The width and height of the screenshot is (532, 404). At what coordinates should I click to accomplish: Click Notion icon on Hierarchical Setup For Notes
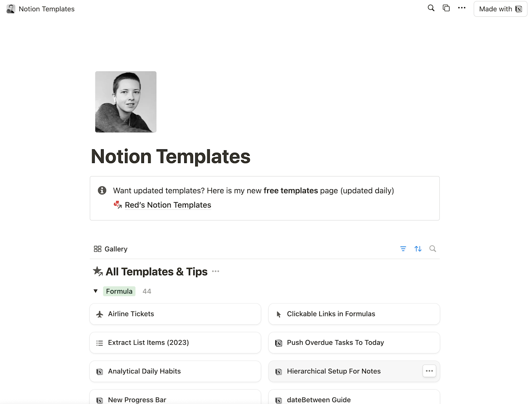click(x=279, y=372)
